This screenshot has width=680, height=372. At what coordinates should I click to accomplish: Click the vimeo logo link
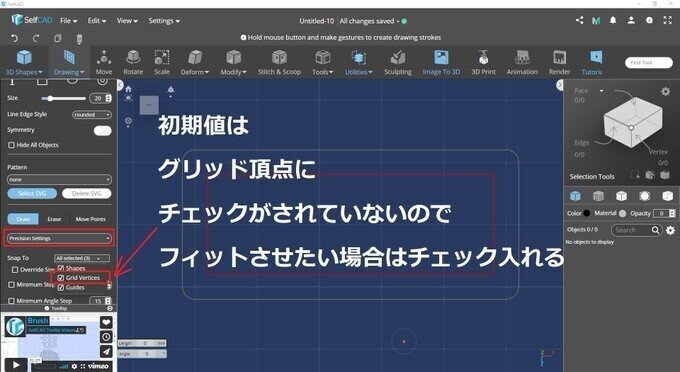(x=98, y=366)
